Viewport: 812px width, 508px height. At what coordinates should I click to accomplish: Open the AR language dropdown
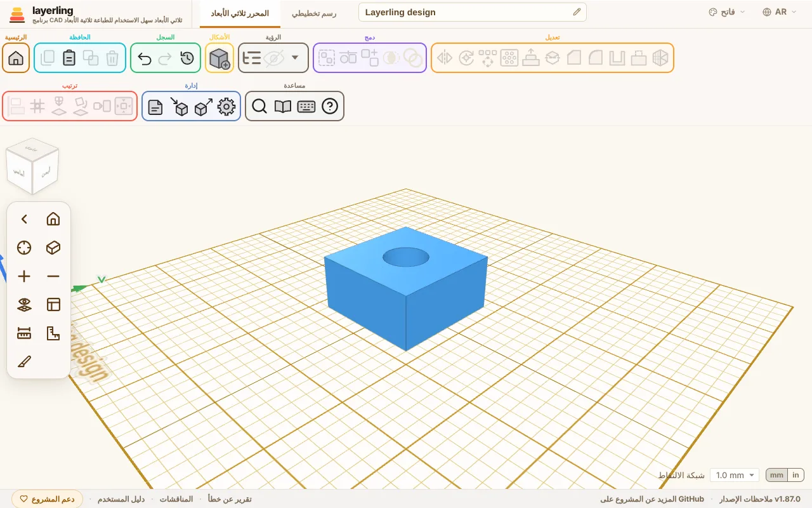[x=780, y=12]
